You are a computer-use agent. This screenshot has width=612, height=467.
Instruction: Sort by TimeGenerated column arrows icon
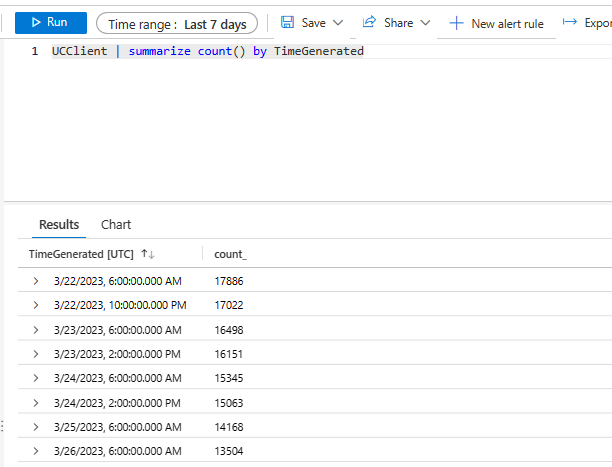[147, 254]
